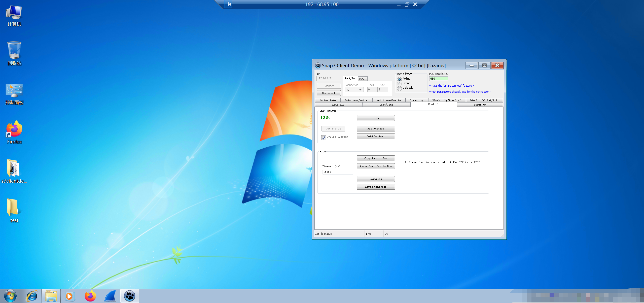Open the 控制面板 control panel icon
This screenshot has height=303, width=644.
pyautogui.click(x=14, y=94)
